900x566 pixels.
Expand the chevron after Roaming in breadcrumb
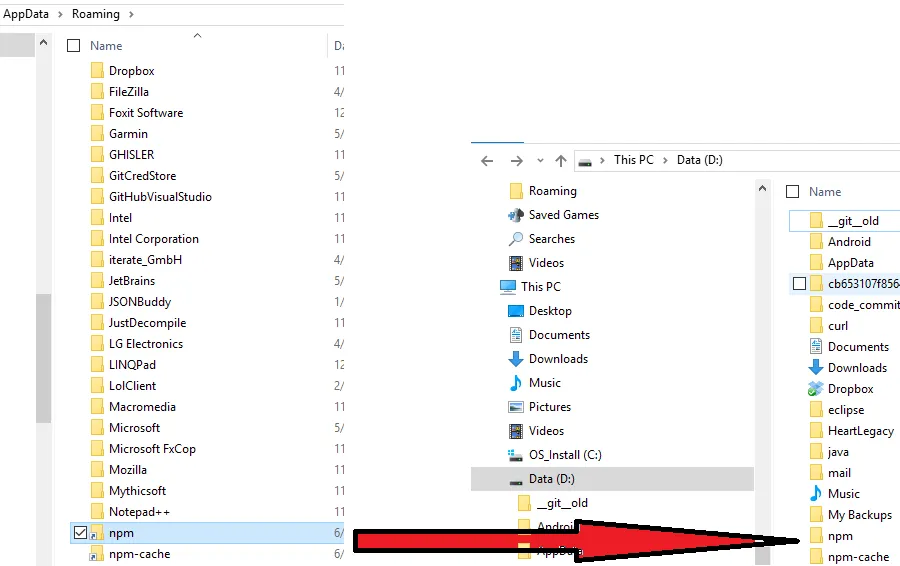[131, 14]
